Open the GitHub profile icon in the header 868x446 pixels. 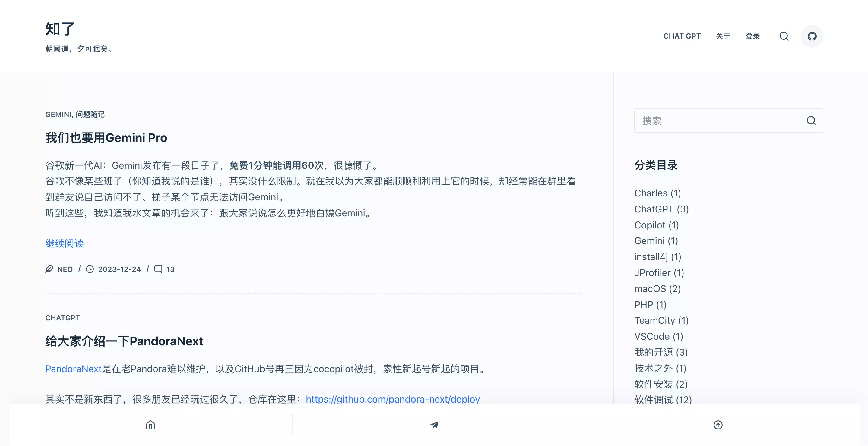pyautogui.click(x=812, y=36)
